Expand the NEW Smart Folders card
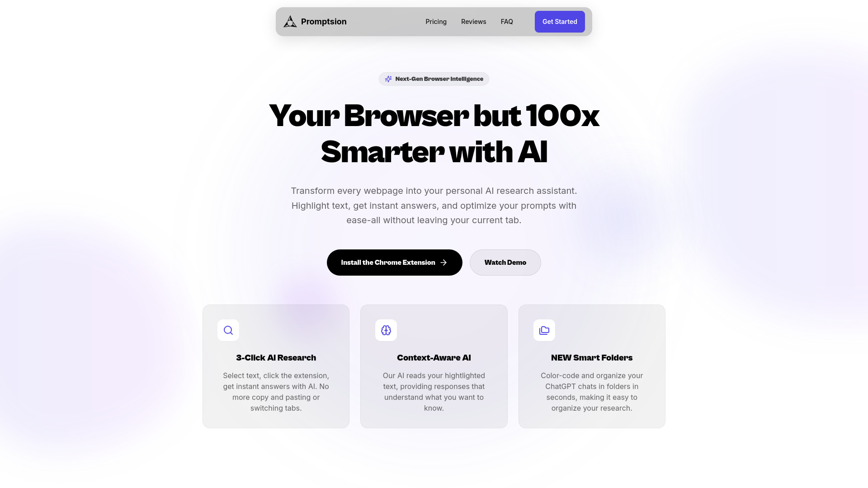868x488 pixels. tap(591, 366)
